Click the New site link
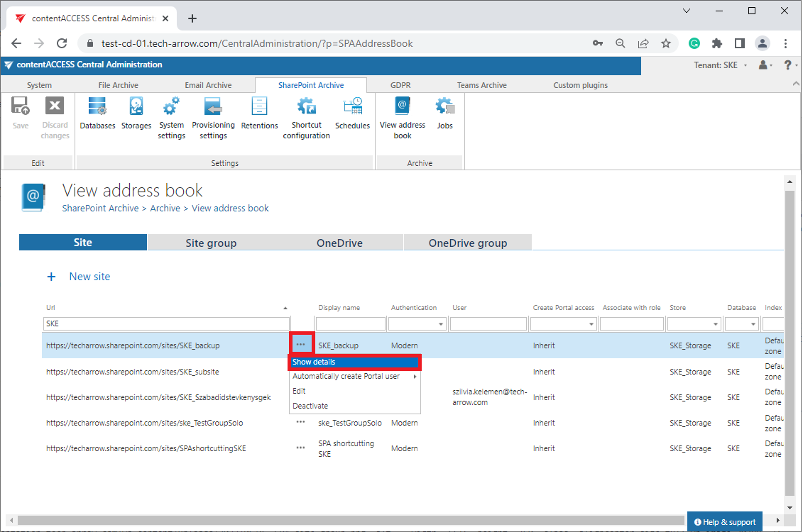The height and width of the screenshot is (532, 803). [x=89, y=277]
